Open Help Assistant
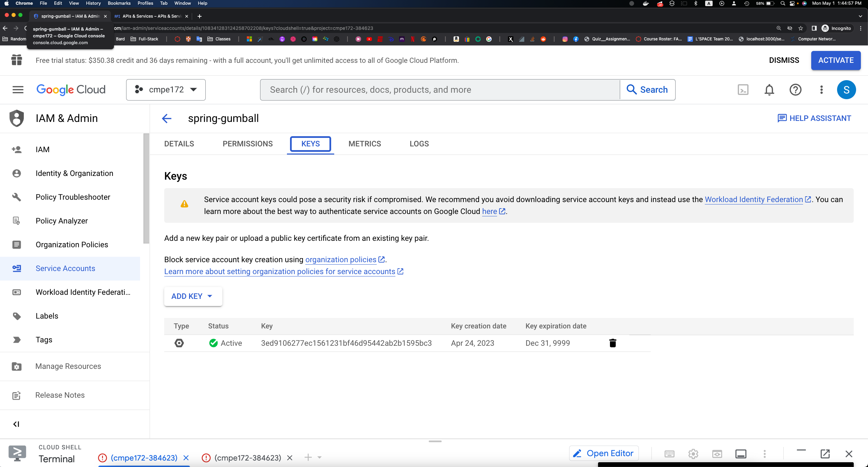The image size is (868, 467). [815, 118]
